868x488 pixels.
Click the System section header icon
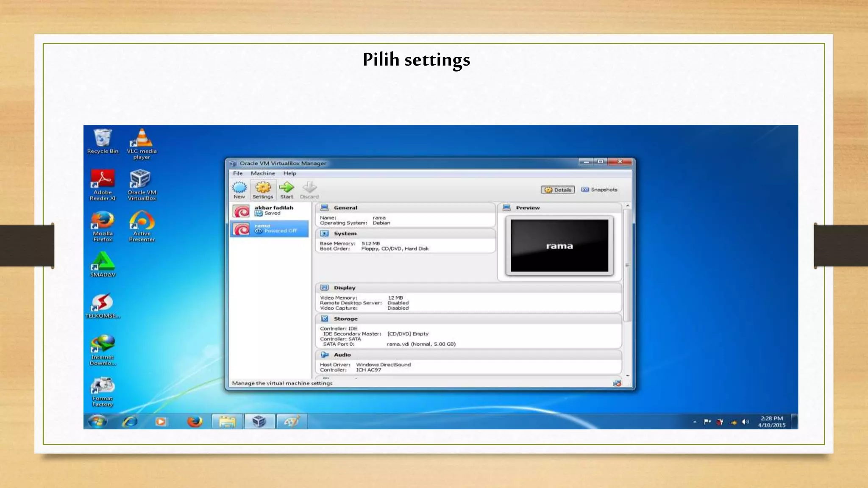click(x=325, y=233)
